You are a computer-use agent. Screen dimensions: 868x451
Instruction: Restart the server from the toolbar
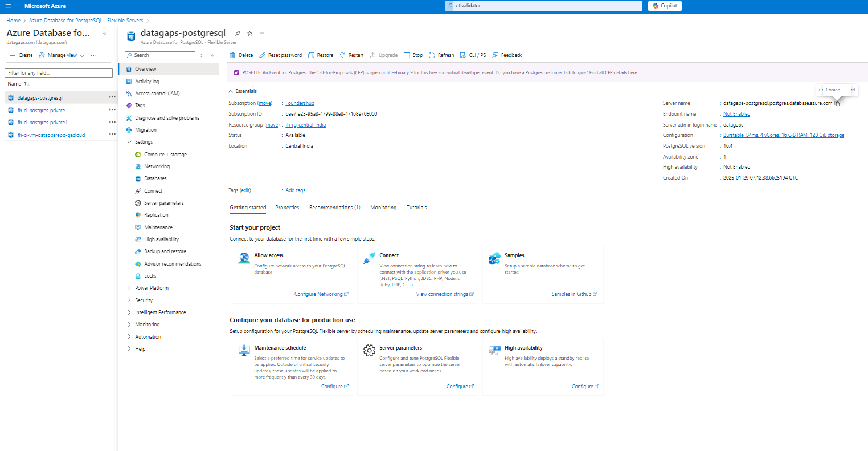(x=351, y=55)
